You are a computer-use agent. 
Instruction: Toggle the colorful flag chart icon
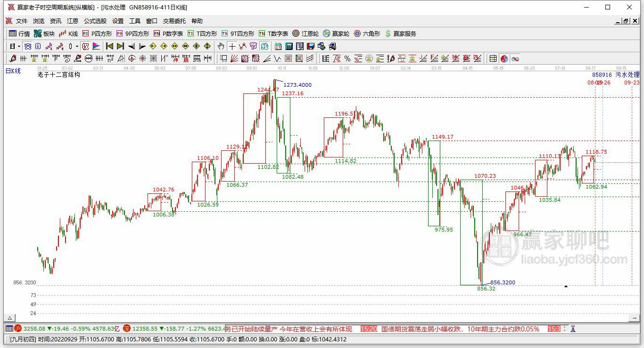96,46
